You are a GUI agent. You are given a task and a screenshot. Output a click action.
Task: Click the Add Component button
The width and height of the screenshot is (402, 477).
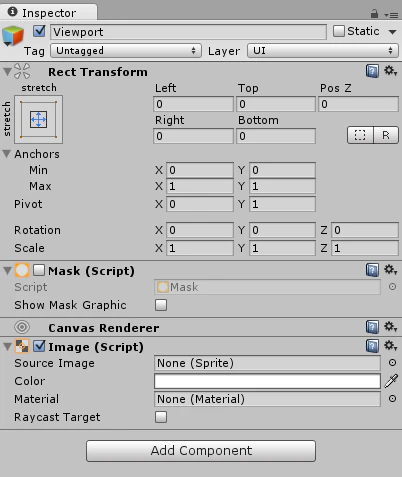coord(201,451)
